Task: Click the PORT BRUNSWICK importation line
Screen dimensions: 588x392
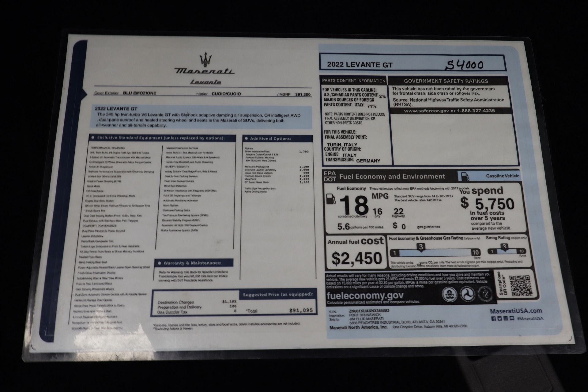Action: (364, 315)
